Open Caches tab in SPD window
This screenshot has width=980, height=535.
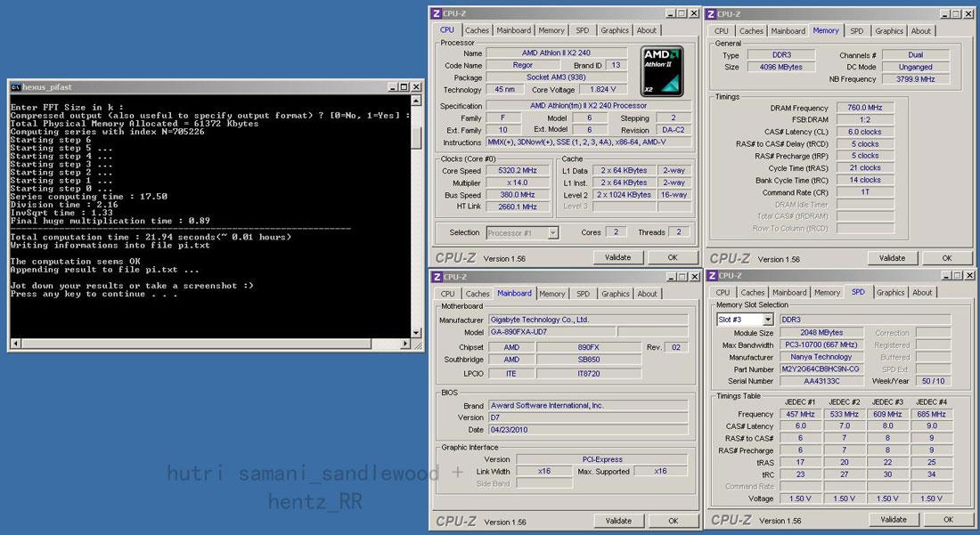click(753, 292)
